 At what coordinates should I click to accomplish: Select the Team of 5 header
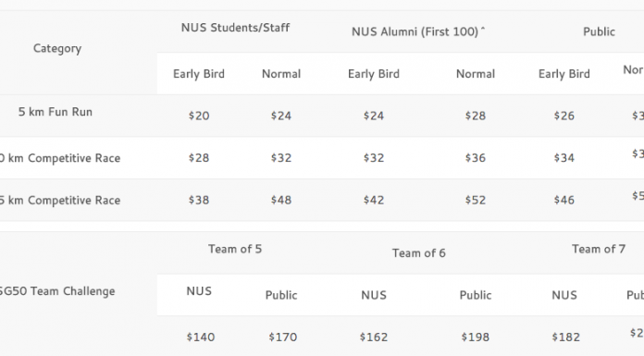(x=235, y=249)
